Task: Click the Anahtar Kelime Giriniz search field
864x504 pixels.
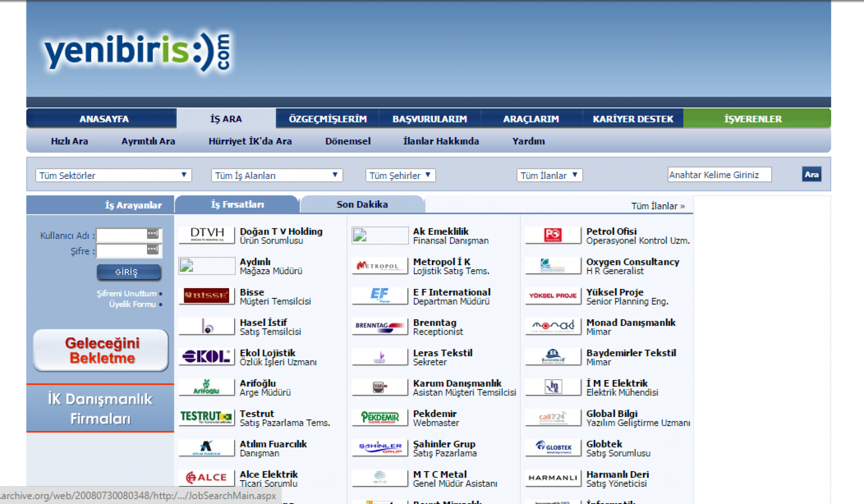Action: [x=719, y=175]
